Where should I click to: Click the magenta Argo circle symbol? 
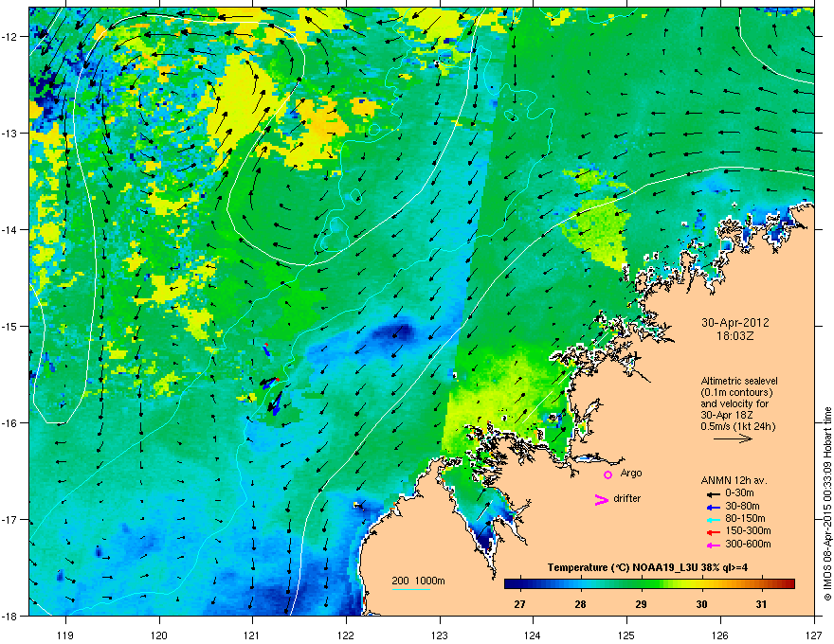pos(607,474)
